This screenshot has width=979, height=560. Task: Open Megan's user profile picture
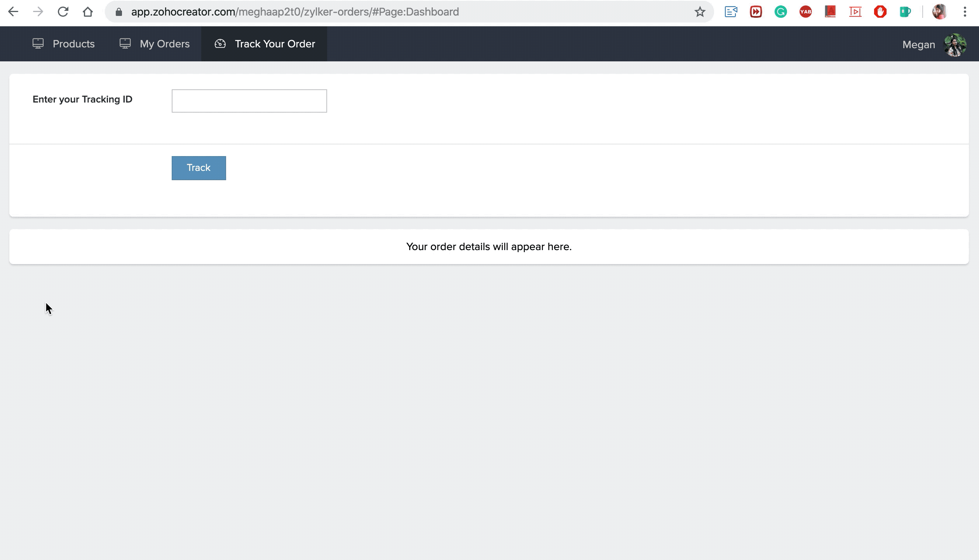[x=955, y=45]
